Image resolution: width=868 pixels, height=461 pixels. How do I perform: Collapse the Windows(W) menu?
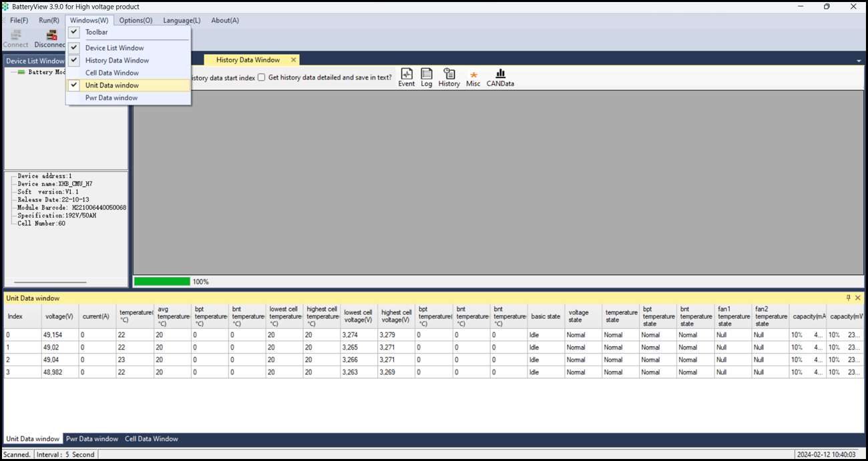(x=89, y=20)
